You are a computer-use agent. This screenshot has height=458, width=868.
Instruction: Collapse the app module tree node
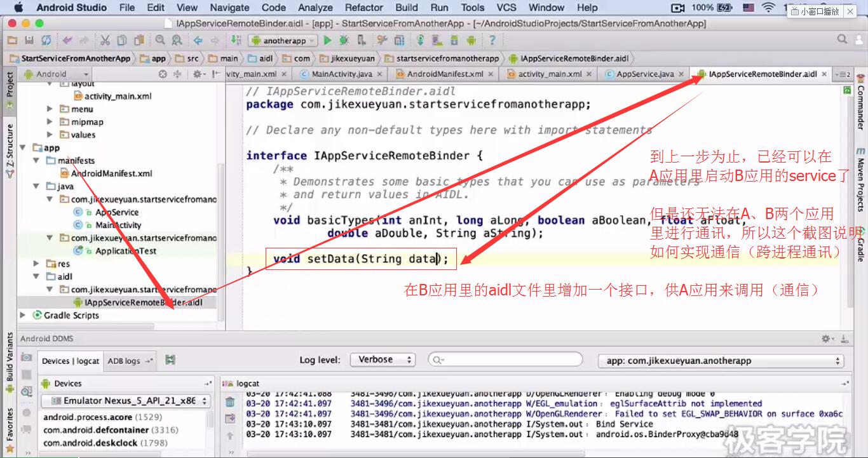(x=24, y=148)
